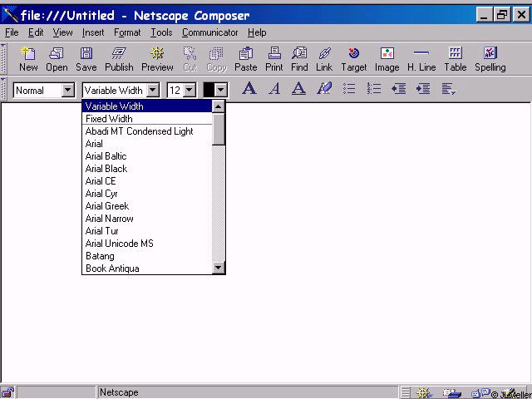The image size is (532, 399).
Task: Collapse the main toolbar using its handle
Action: (3, 59)
